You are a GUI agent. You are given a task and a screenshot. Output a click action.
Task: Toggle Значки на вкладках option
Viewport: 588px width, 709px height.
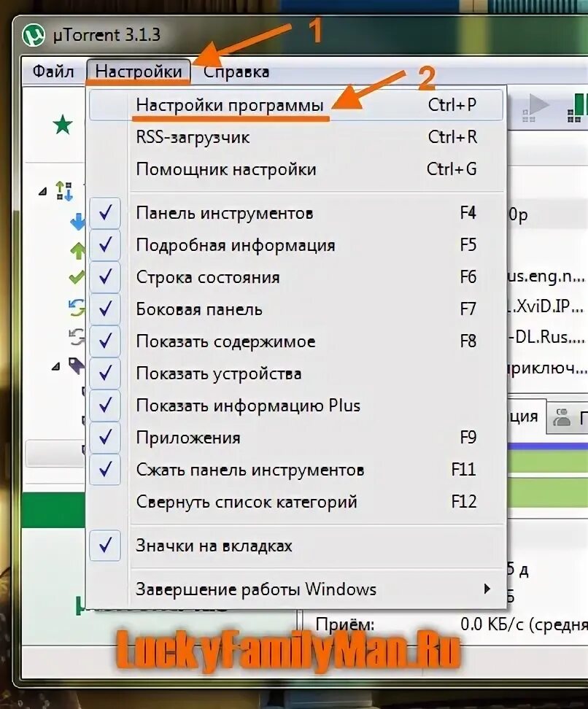click(x=295, y=546)
